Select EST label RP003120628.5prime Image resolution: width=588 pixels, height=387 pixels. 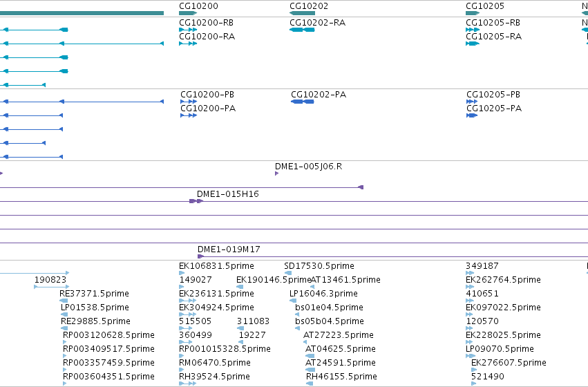tap(108, 335)
